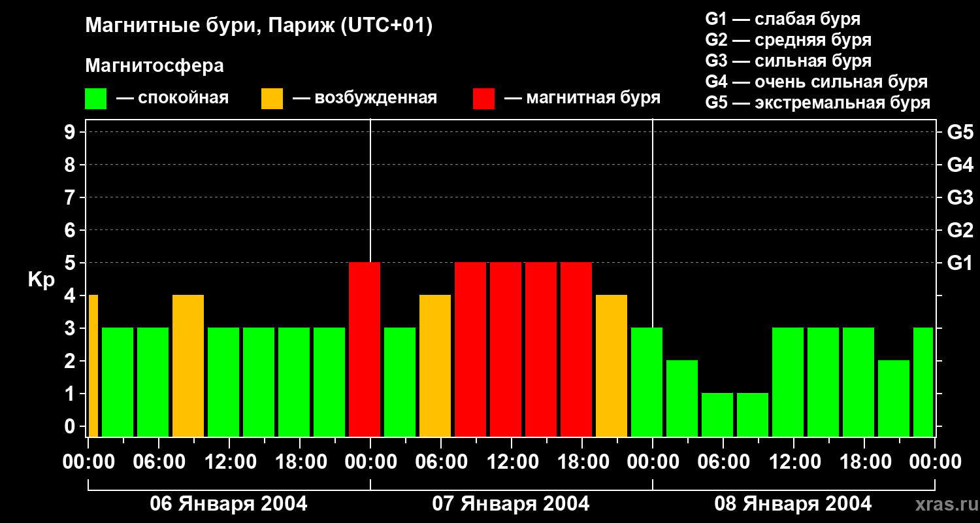Screen dimensions: 980x523
Task: Click the 'Магнитосфера' heading
Action: 155,66
